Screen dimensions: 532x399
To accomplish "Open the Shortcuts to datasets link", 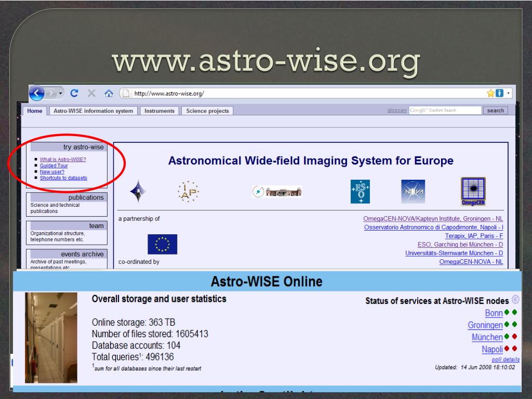I will (x=63, y=178).
